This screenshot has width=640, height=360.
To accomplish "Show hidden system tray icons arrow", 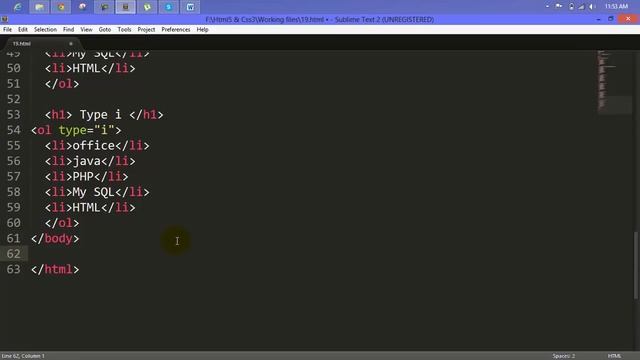I will (547, 7).
